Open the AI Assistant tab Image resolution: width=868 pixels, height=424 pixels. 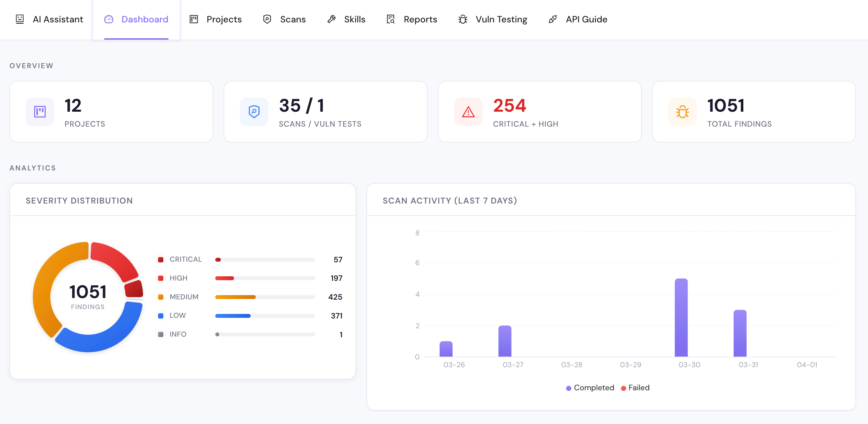tap(49, 19)
